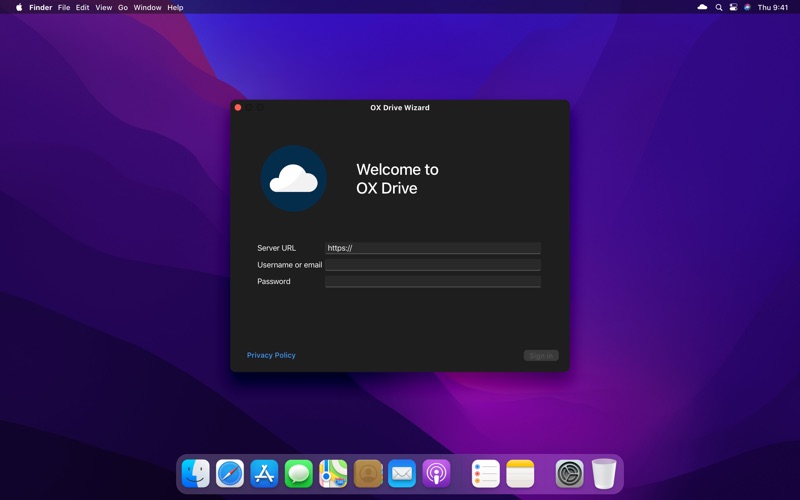Click the Server URL input field

pyautogui.click(x=432, y=248)
